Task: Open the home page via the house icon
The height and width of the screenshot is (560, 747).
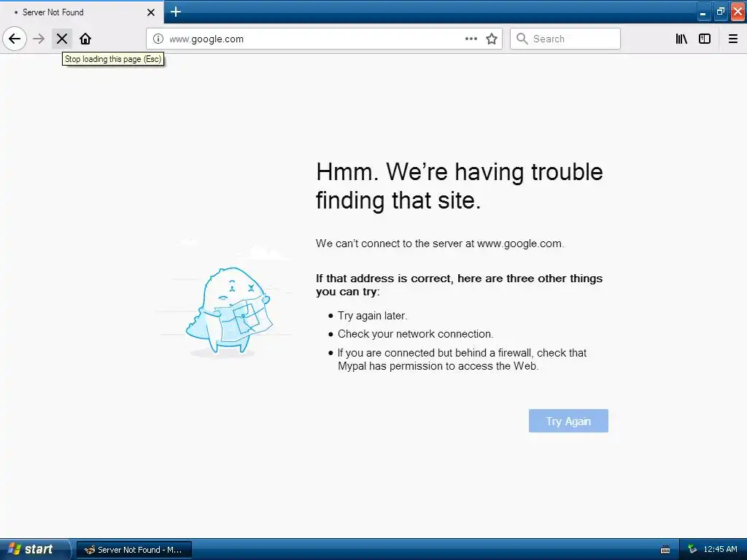Action: coord(85,39)
